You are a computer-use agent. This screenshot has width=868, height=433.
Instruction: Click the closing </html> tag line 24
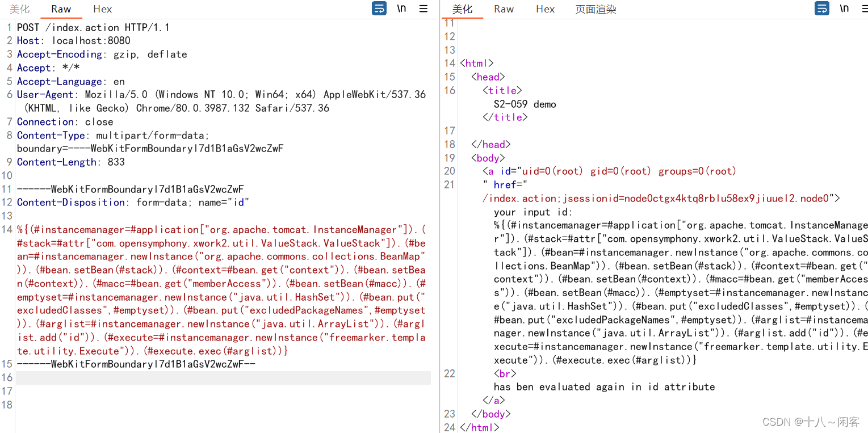480,427
